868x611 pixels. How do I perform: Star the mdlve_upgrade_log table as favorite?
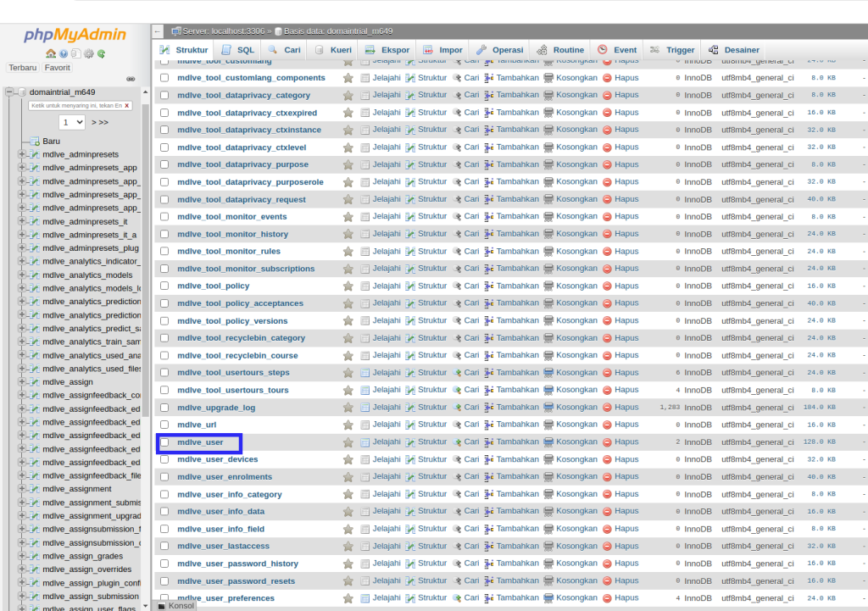(348, 407)
